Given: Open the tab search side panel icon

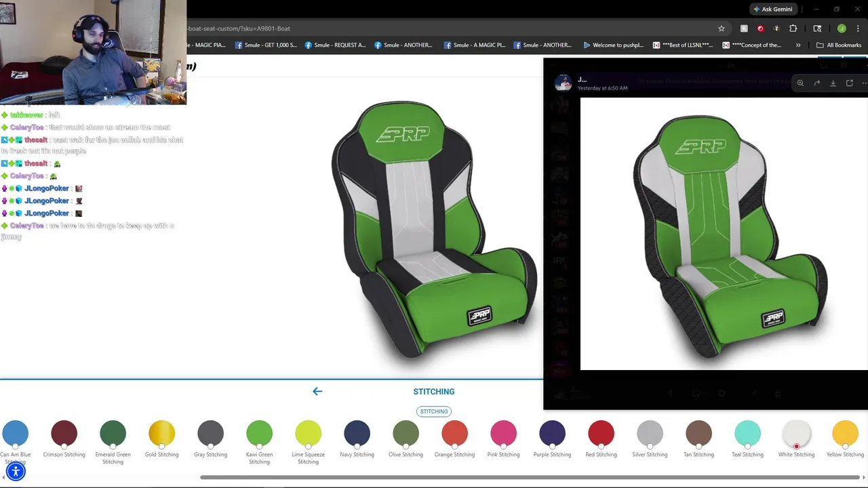Looking at the screenshot, I should point(817,28).
